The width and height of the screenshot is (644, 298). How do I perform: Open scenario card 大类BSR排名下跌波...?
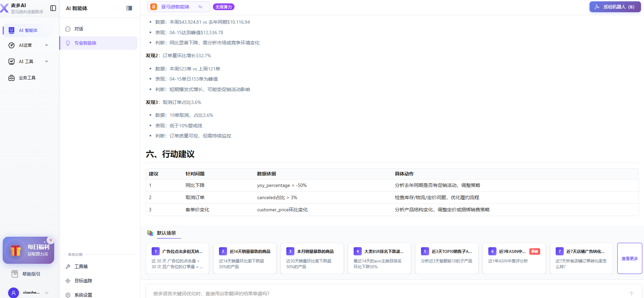point(379,258)
